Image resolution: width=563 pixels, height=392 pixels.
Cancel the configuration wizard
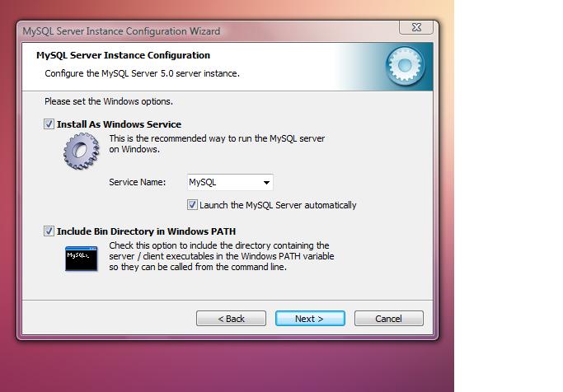pos(389,319)
